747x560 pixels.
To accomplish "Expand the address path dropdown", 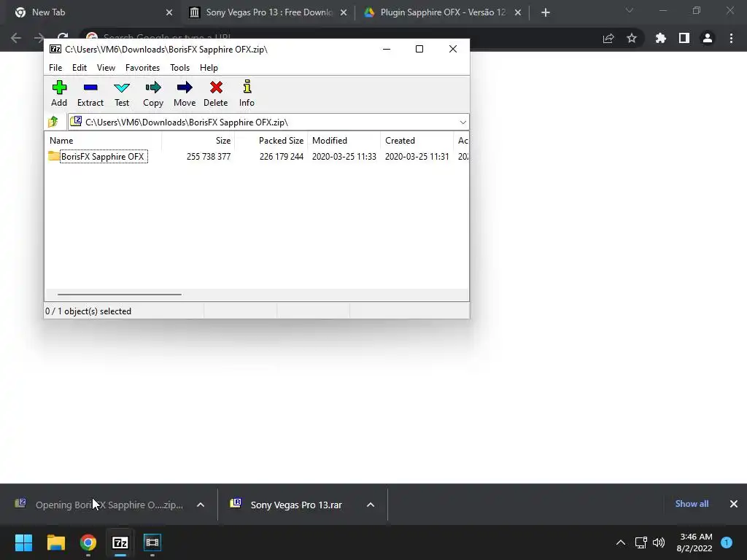I will tap(462, 122).
